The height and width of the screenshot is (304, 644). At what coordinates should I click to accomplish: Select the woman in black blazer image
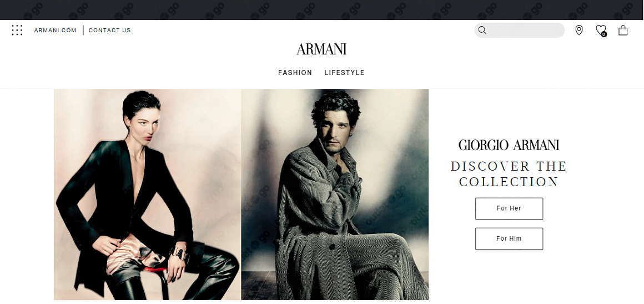(x=148, y=195)
